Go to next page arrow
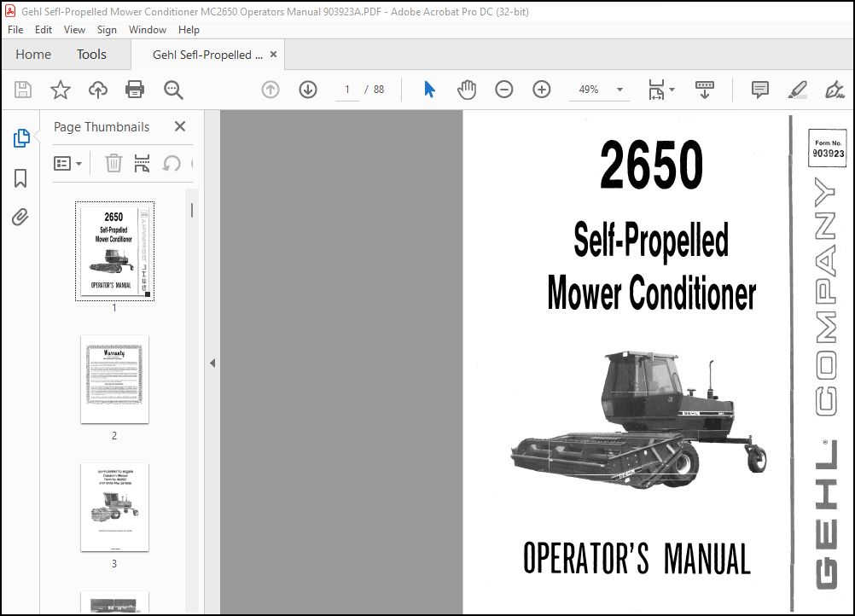The height and width of the screenshot is (616, 855). pos(308,90)
